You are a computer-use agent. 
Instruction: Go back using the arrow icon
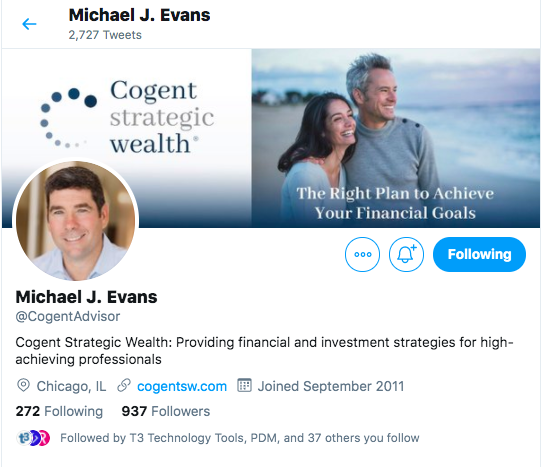click(x=29, y=24)
